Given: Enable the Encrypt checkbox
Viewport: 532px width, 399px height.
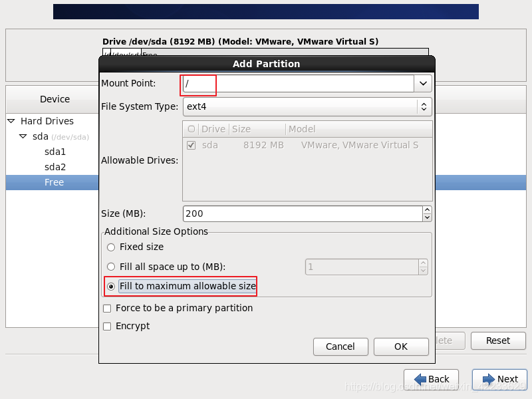Looking at the screenshot, I should (x=107, y=327).
